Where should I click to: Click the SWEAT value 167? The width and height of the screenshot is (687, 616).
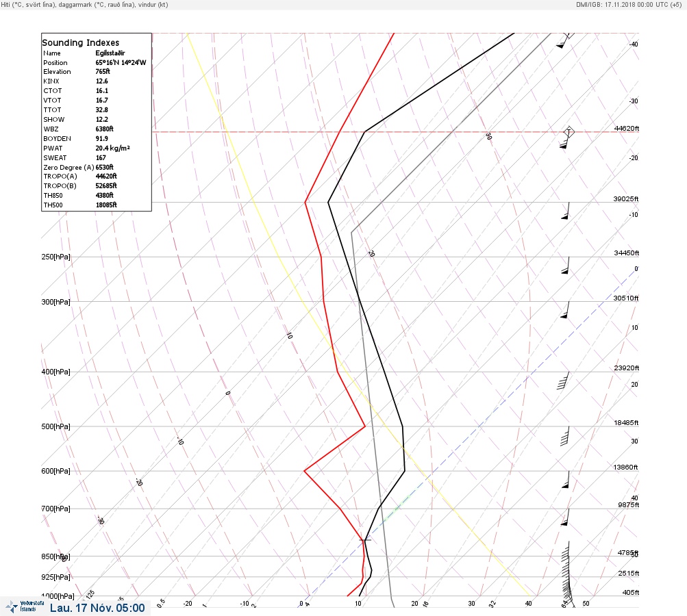101,157
